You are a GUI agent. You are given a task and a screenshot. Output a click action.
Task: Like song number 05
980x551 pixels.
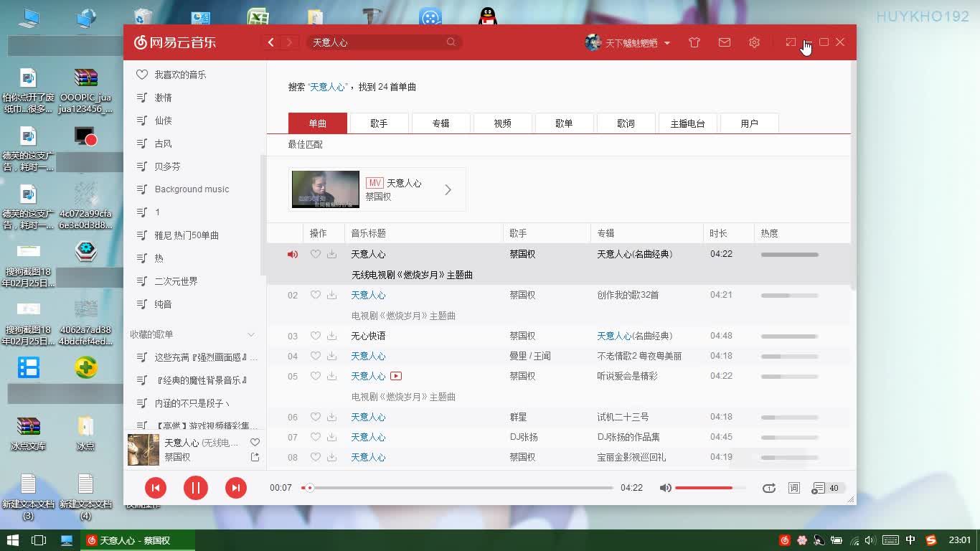(x=315, y=376)
